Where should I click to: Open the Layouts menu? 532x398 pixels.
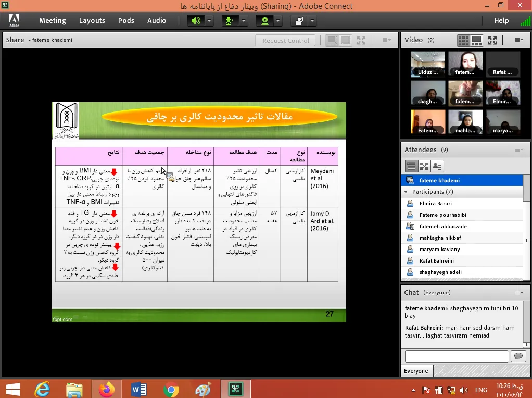92,21
